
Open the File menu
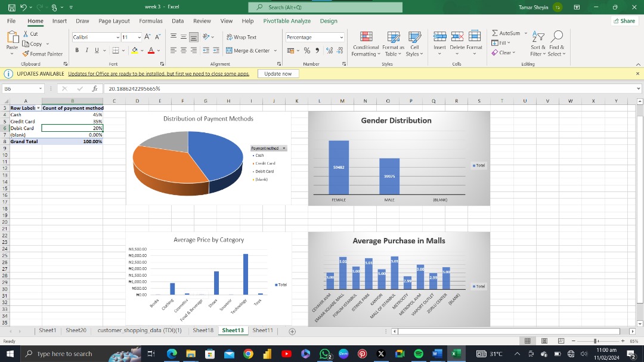click(11, 21)
